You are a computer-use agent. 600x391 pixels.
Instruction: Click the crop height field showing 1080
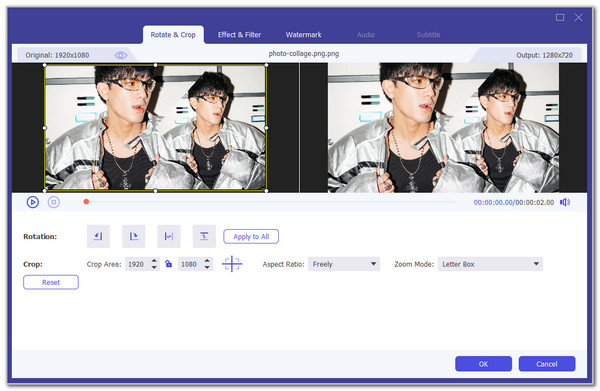tap(190, 264)
